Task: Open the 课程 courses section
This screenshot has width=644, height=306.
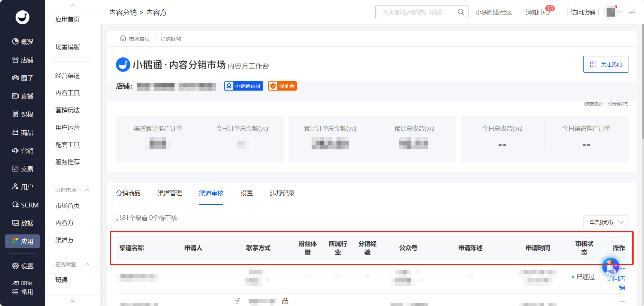Action: click(23, 114)
